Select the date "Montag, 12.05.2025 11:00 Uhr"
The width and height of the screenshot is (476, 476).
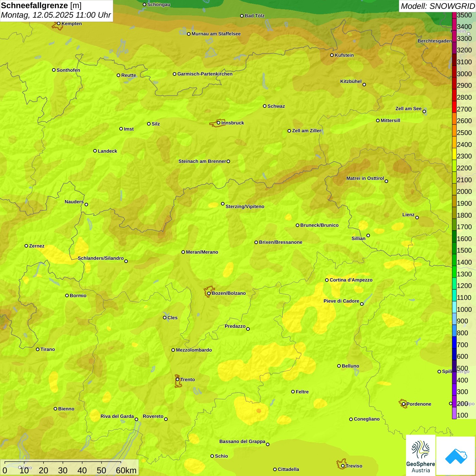pyautogui.click(x=56, y=15)
